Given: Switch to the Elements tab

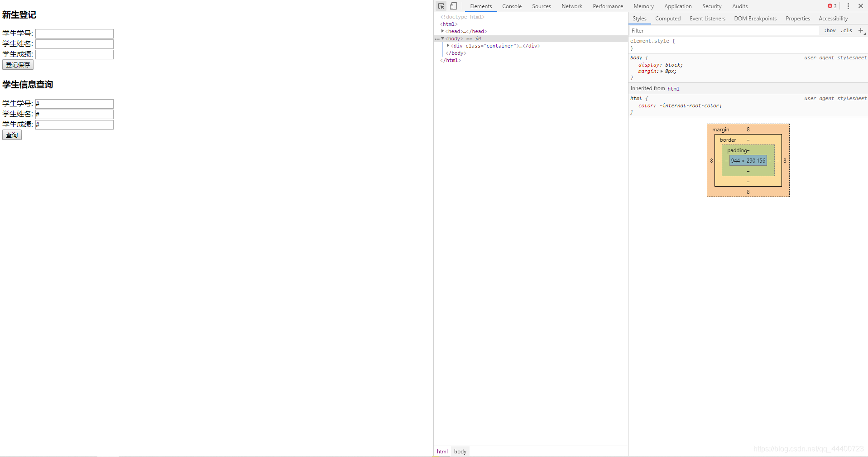Looking at the screenshot, I should pyautogui.click(x=481, y=6).
